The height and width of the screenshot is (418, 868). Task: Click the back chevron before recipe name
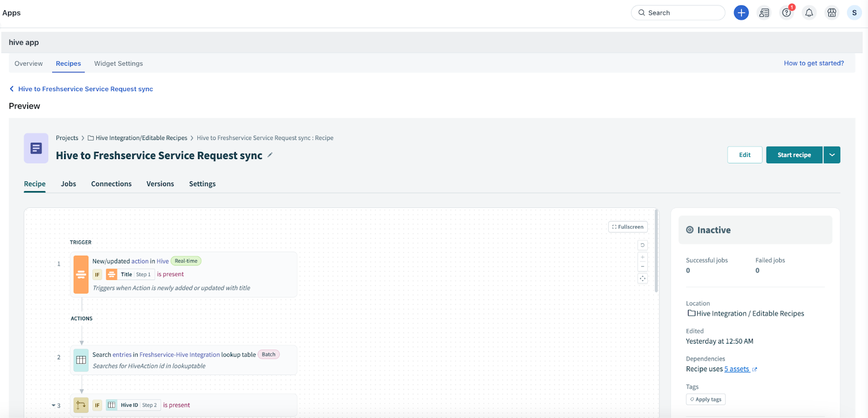(11, 88)
